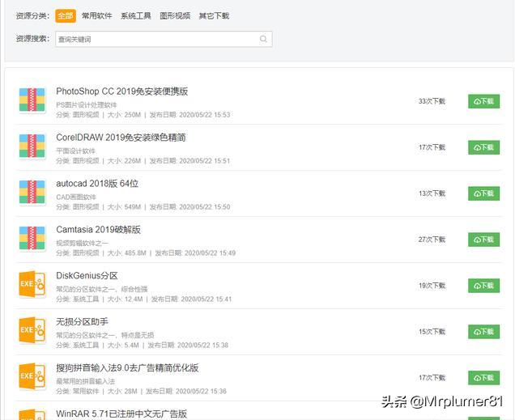Click autocad 2018 zip archive icon
This screenshot has height=420, width=515.
(x=32, y=193)
